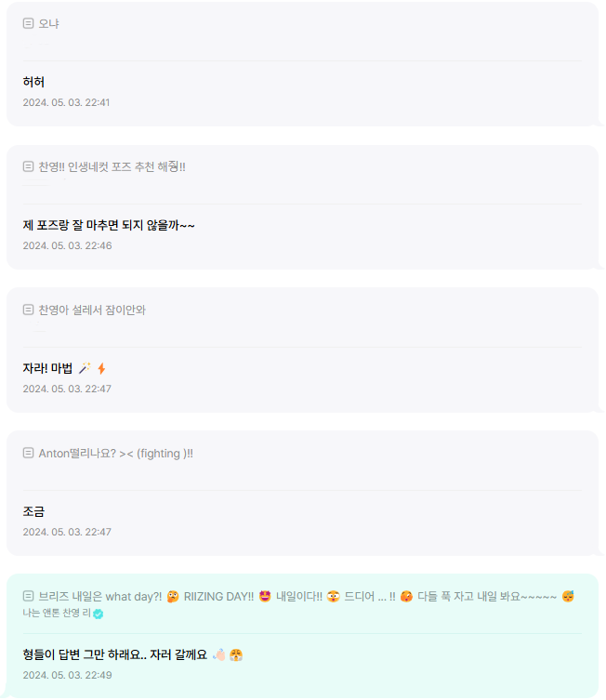This screenshot has width=606, height=700.
Task: Click the magic wand emoji after 자라! 마법
Action: pyautogui.click(x=85, y=368)
